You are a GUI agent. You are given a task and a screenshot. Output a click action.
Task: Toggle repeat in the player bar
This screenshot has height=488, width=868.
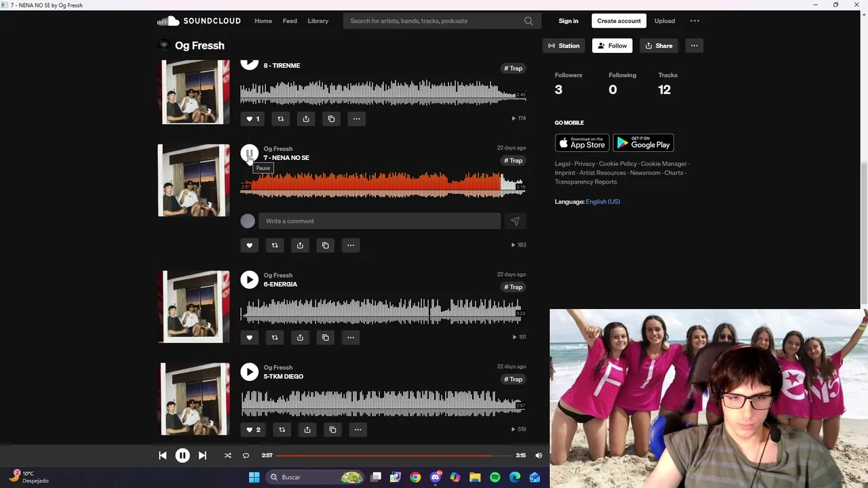pyautogui.click(x=245, y=455)
